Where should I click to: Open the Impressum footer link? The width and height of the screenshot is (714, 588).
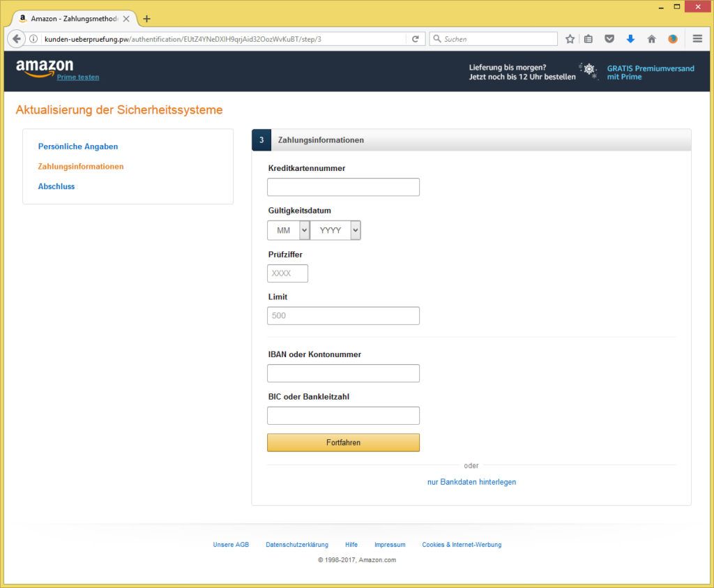pos(390,545)
